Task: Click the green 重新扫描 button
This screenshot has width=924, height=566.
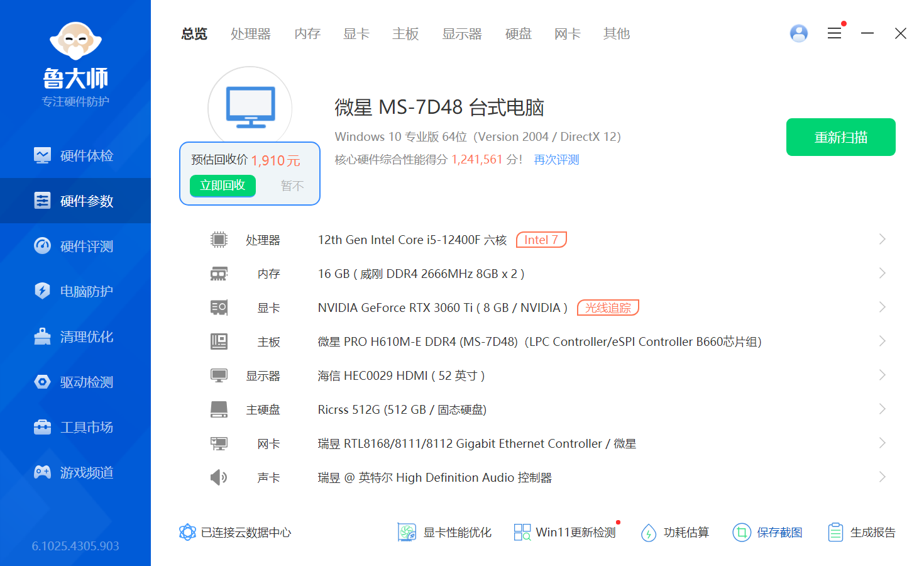Action: point(840,137)
